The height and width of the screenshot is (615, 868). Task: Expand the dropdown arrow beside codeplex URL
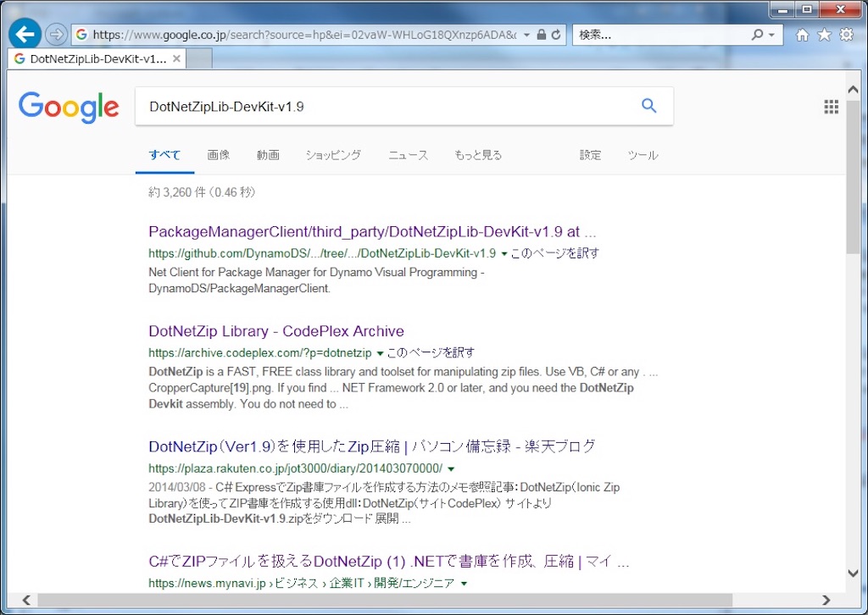(380, 353)
